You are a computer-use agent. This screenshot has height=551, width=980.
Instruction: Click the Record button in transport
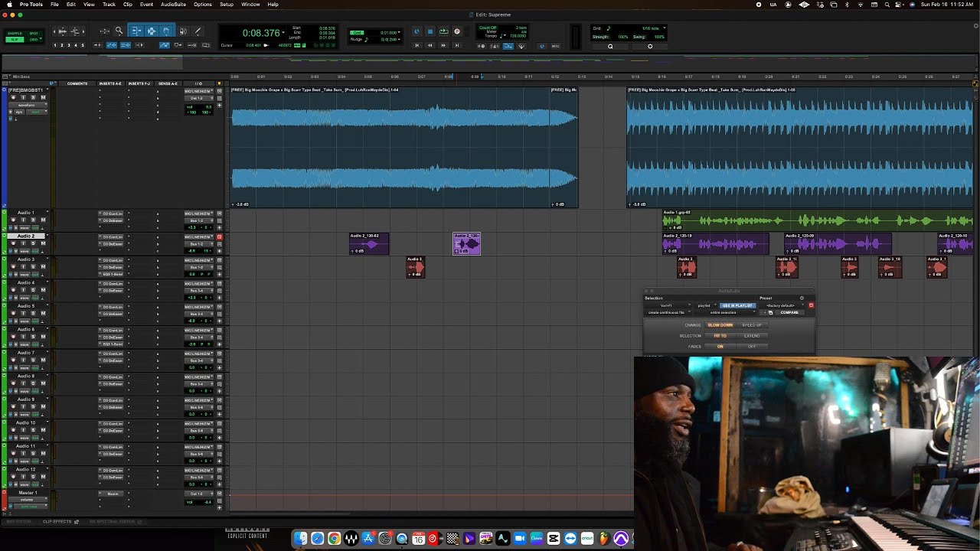(457, 31)
